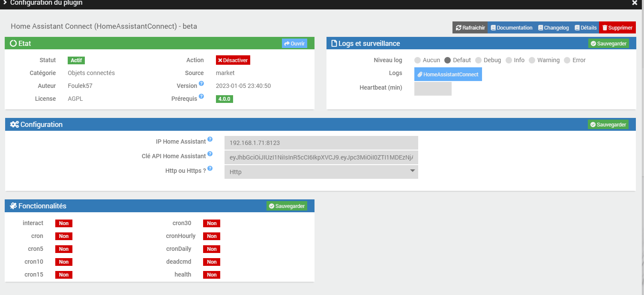Click the Non badge next to cron
Screen dimensions: 644x295
[x=64, y=236]
